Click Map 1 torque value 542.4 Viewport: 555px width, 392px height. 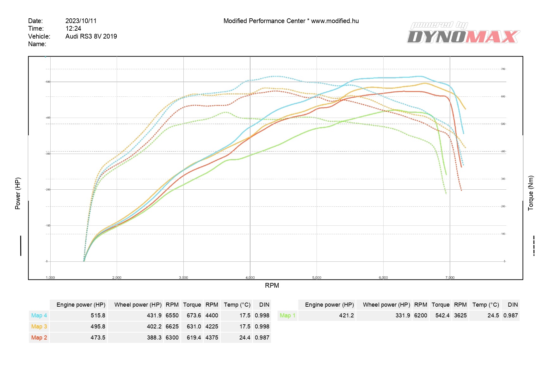point(442,315)
